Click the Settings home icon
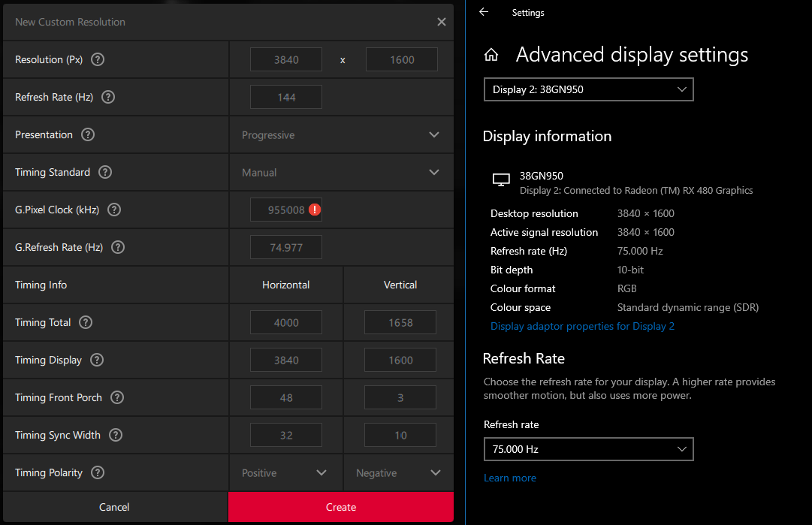The width and height of the screenshot is (812, 525). (x=491, y=54)
